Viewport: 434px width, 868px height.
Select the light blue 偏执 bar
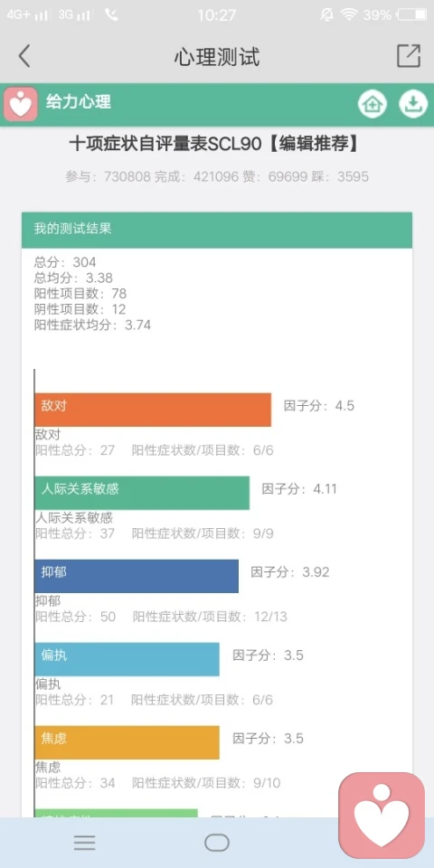pyautogui.click(x=127, y=659)
